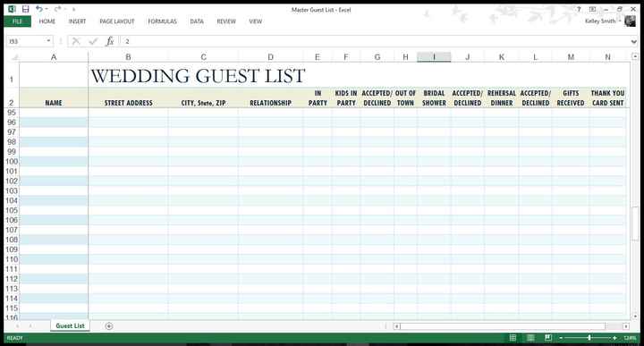Screen dimensions: 644x346
Task: Click the user profile picture
Action: [x=630, y=21]
